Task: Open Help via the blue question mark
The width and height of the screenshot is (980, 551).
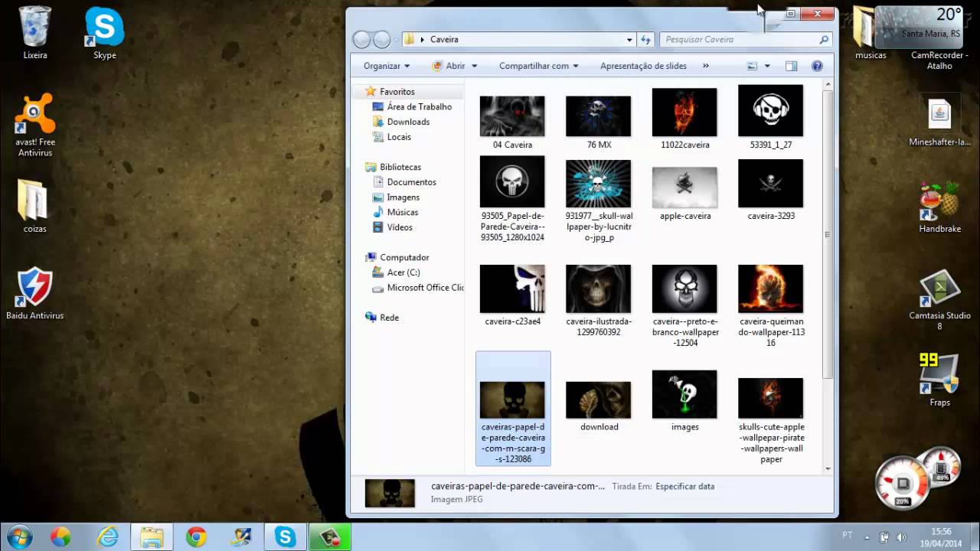Action: 815,66
